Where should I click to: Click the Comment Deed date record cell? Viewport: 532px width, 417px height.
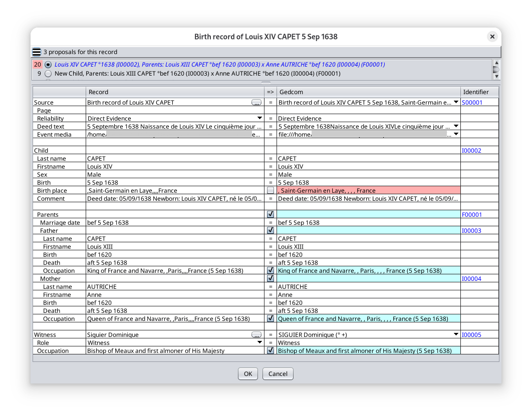pos(175,199)
